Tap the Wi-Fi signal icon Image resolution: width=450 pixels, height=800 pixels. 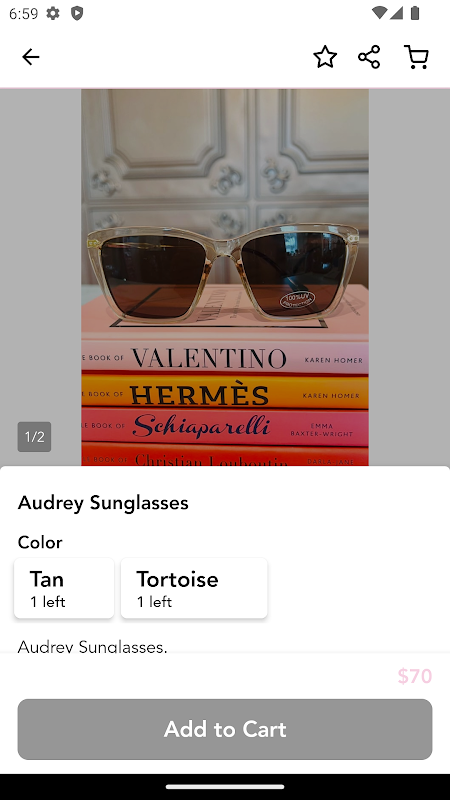coord(379,13)
